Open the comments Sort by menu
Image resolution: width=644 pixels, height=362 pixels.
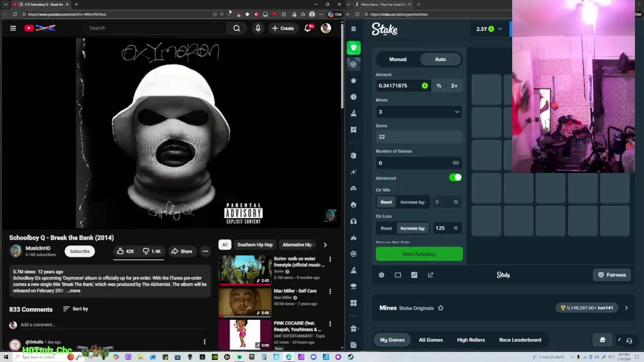coord(75,309)
